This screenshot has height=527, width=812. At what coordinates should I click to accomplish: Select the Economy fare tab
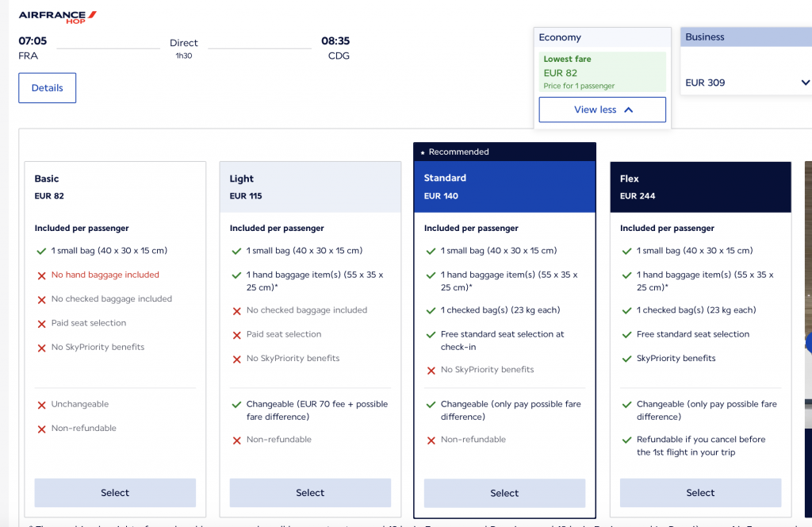point(603,37)
